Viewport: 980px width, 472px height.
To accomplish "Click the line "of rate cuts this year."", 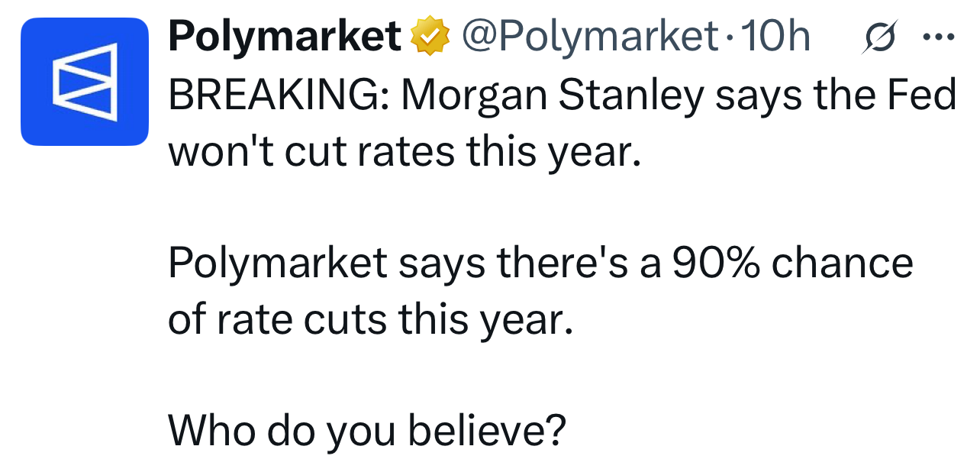I will pos(369,320).
